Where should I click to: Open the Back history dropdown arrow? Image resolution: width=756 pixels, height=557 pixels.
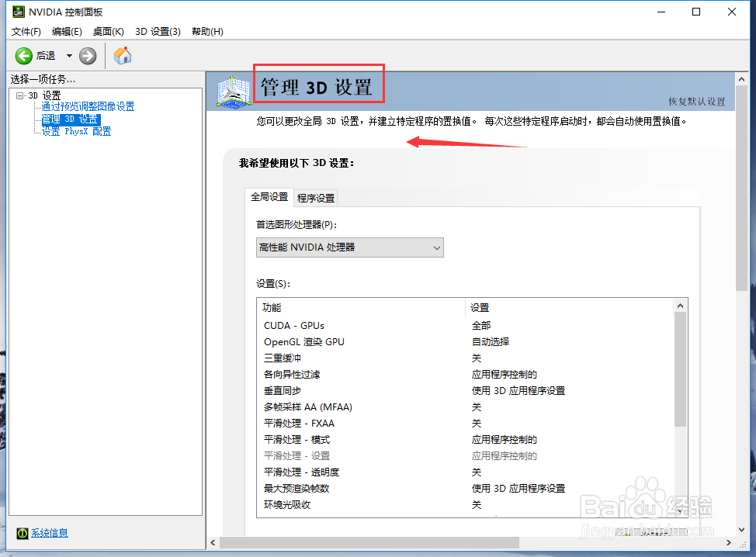click(x=69, y=56)
